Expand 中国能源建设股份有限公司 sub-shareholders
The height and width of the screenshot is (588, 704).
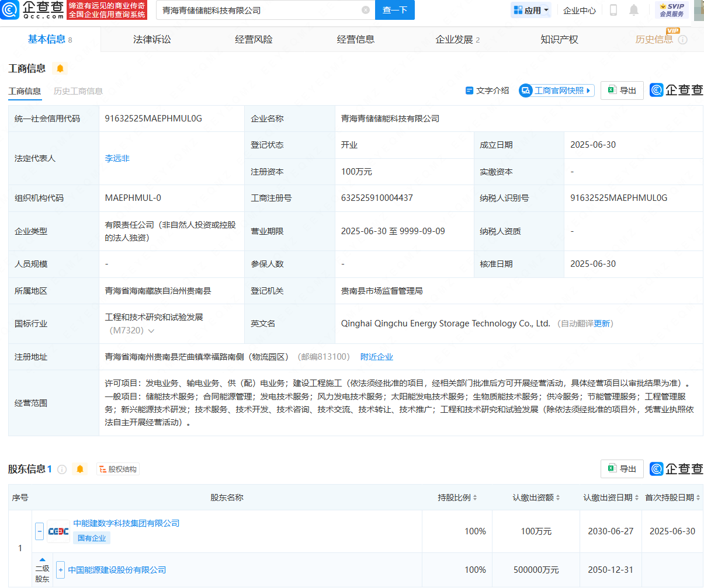[x=60, y=570]
